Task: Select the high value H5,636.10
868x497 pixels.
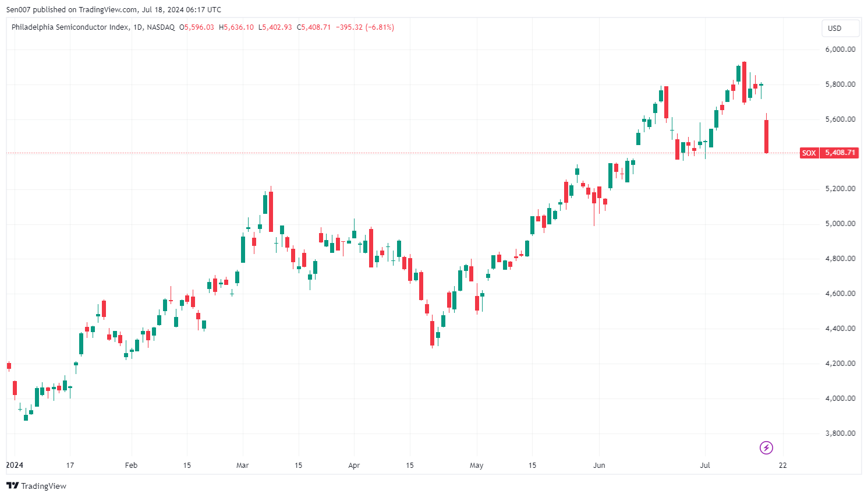Action: (x=236, y=27)
